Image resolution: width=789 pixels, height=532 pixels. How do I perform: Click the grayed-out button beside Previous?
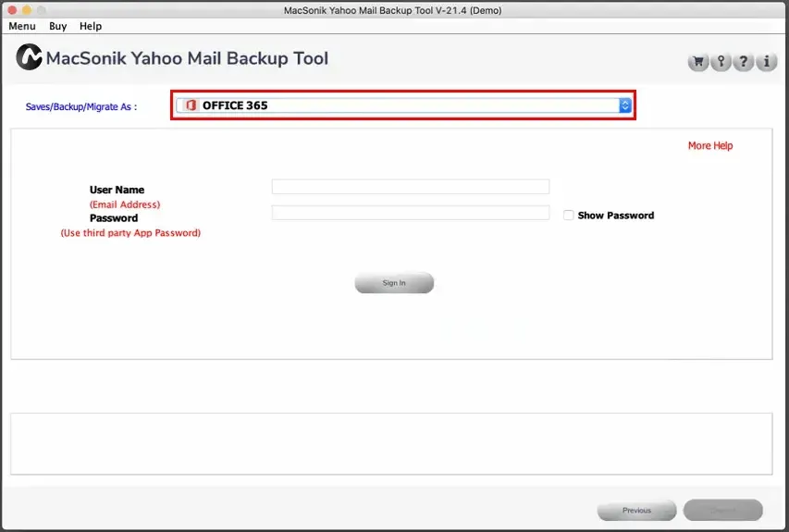[x=723, y=511]
